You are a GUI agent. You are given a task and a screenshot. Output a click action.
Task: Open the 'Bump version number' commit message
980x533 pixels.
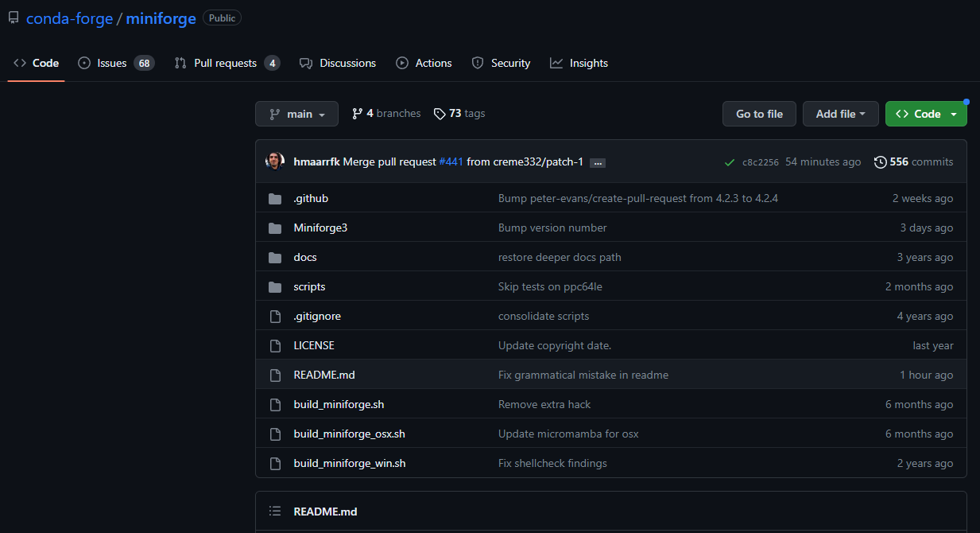pyautogui.click(x=552, y=228)
